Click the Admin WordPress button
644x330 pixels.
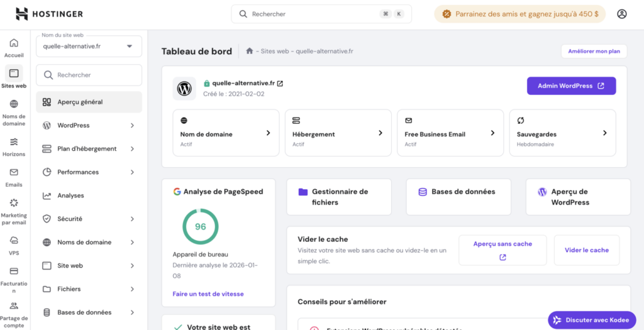click(571, 85)
